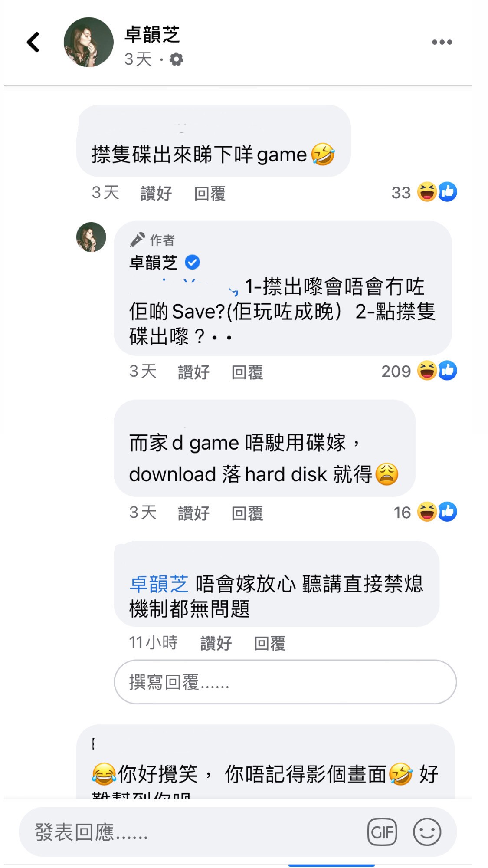
Task: Focus the 撰寫回覆 reply input field
Action: point(285,682)
